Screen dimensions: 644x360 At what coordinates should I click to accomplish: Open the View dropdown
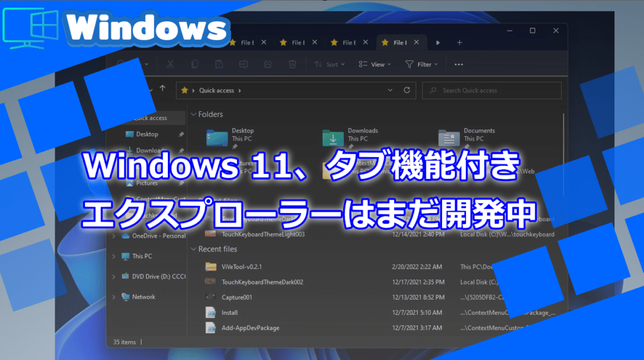tap(375, 65)
